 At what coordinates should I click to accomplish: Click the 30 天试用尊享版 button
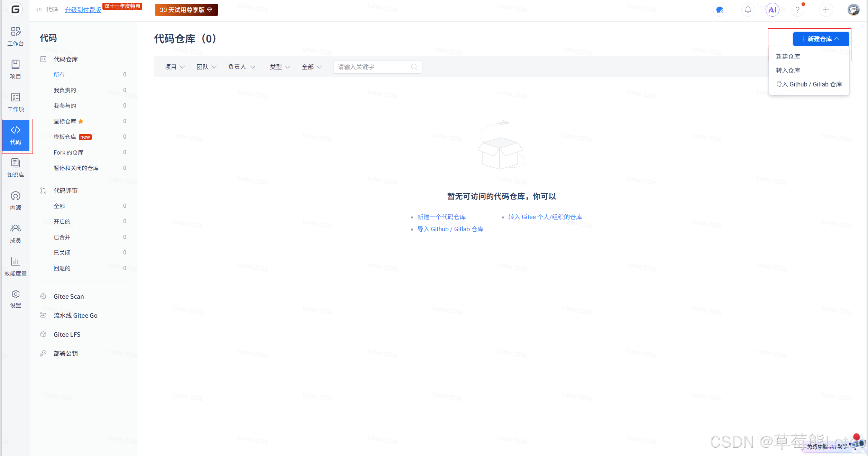(186, 10)
